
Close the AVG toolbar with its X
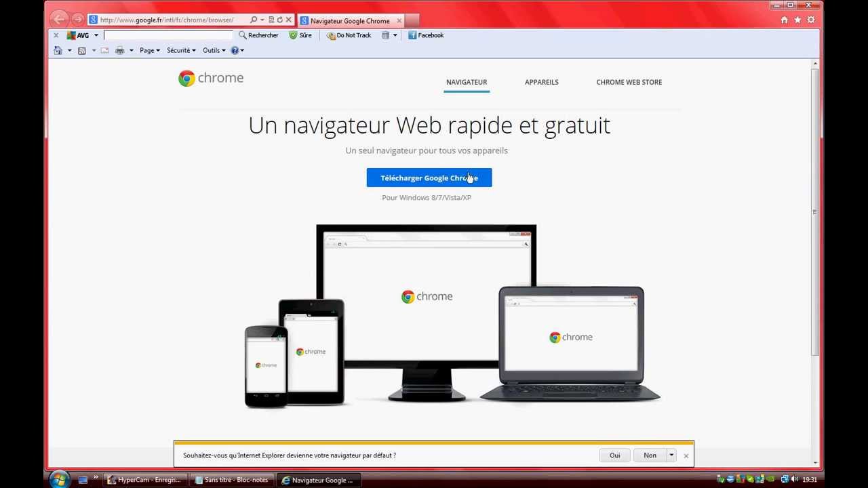click(x=56, y=35)
